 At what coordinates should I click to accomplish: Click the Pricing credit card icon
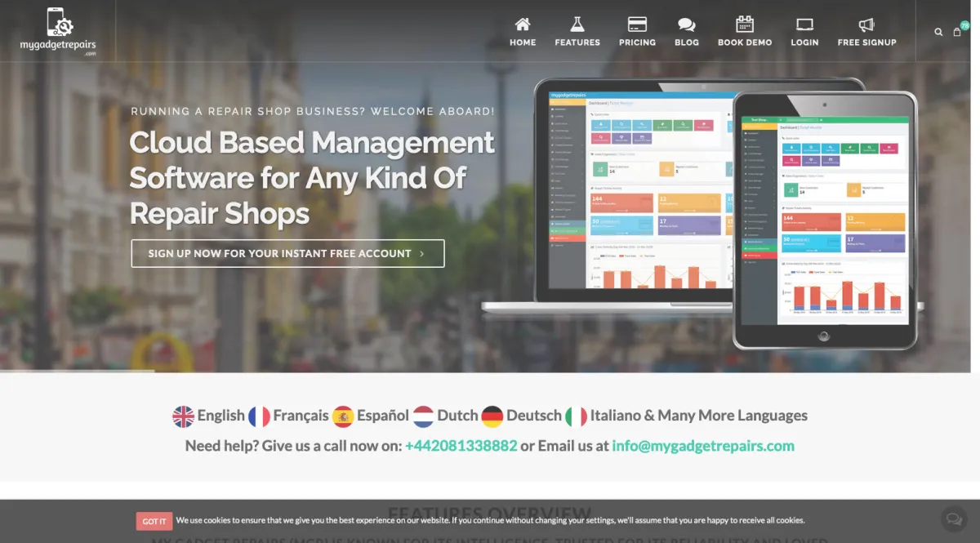[x=637, y=24]
